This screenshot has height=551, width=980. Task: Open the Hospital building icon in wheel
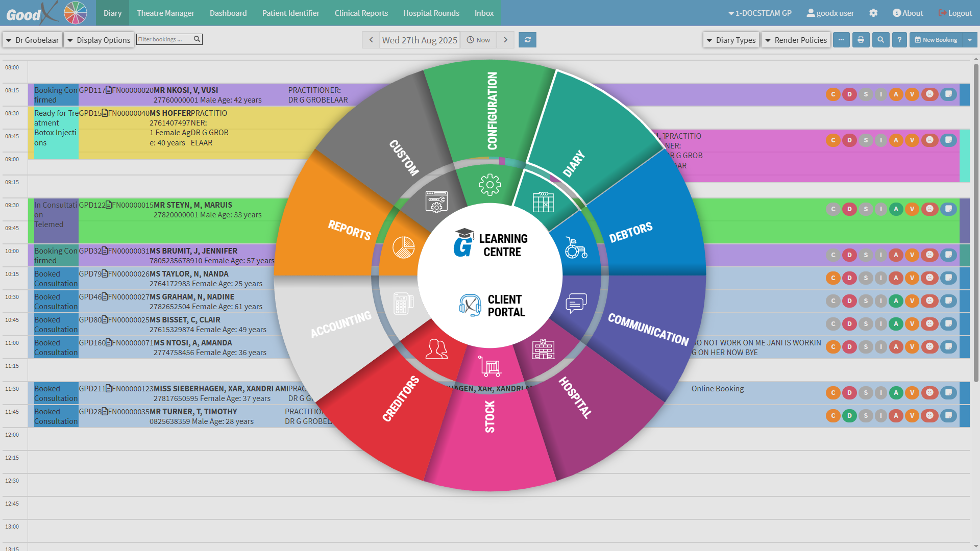(x=543, y=349)
